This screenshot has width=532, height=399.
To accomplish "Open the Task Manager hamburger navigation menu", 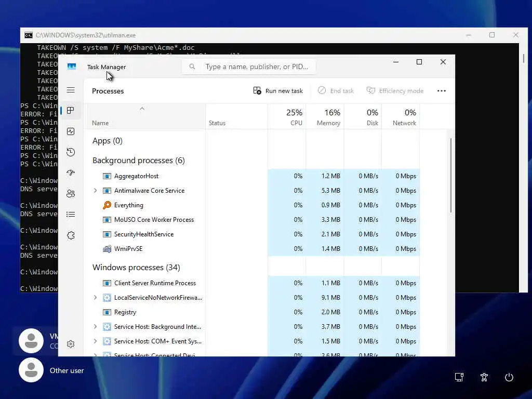I will pyautogui.click(x=71, y=90).
